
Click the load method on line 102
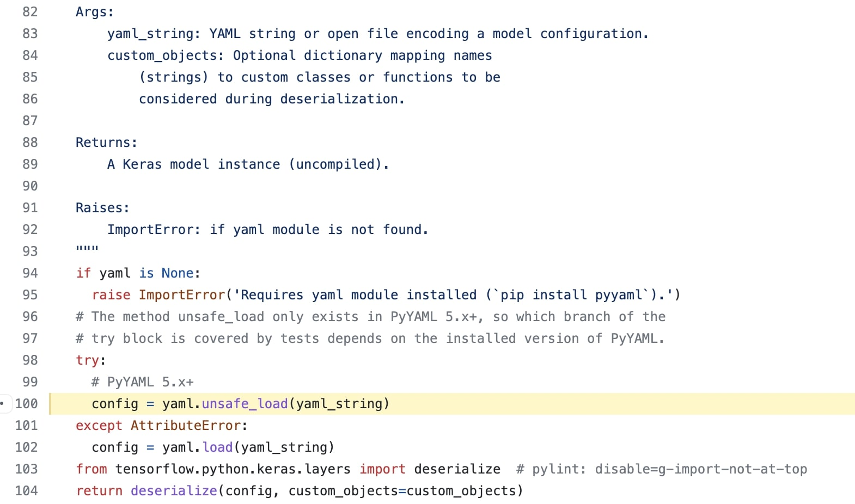pyautogui.click(x=217, y=447)
